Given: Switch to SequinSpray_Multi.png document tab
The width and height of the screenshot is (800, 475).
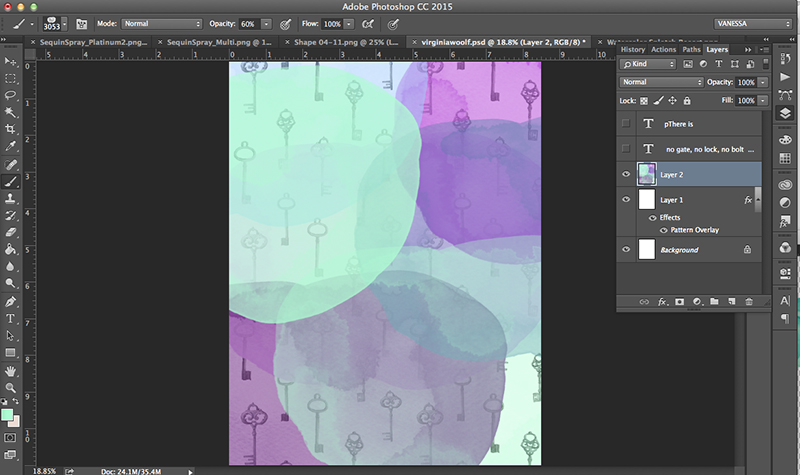Looking at the screenshot, I should [x=219, y=42].
